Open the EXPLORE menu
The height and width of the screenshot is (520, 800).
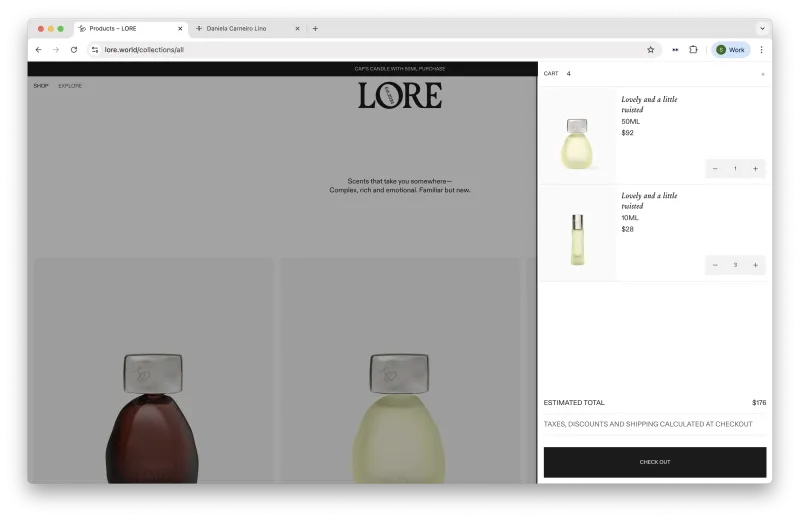(x=70, y=86)
